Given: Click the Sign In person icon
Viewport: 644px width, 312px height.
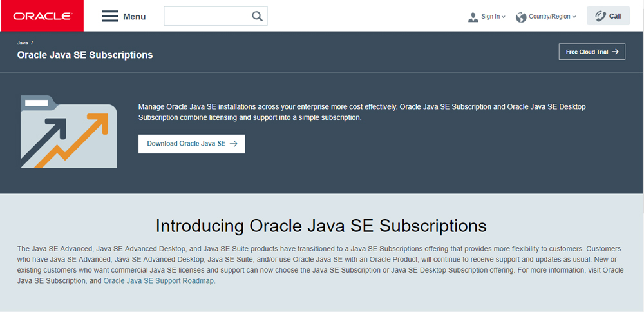Looking at the screenshot, I should [473, 17].
